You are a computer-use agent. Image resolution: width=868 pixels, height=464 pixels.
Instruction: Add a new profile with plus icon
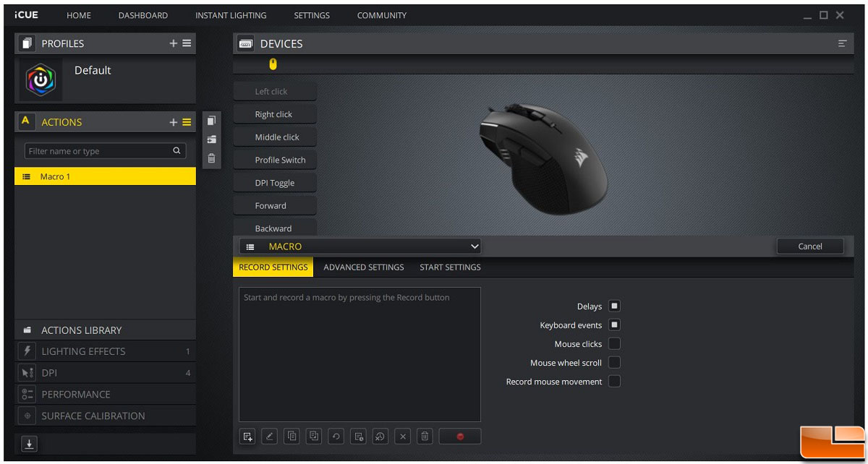click(174, 43)
